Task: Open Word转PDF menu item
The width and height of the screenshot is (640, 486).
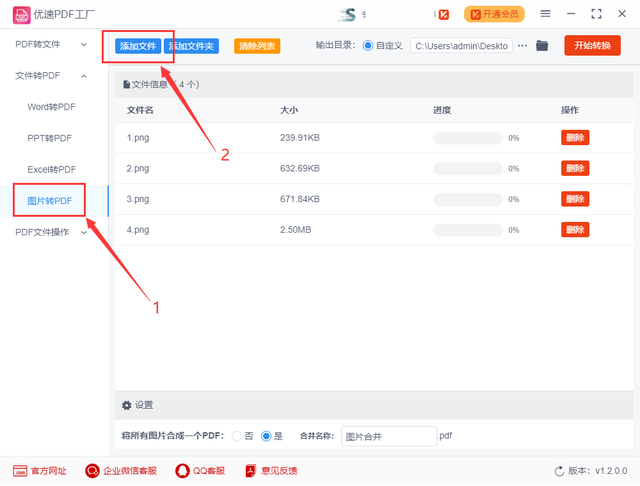Action: click(x=51, y=107)
